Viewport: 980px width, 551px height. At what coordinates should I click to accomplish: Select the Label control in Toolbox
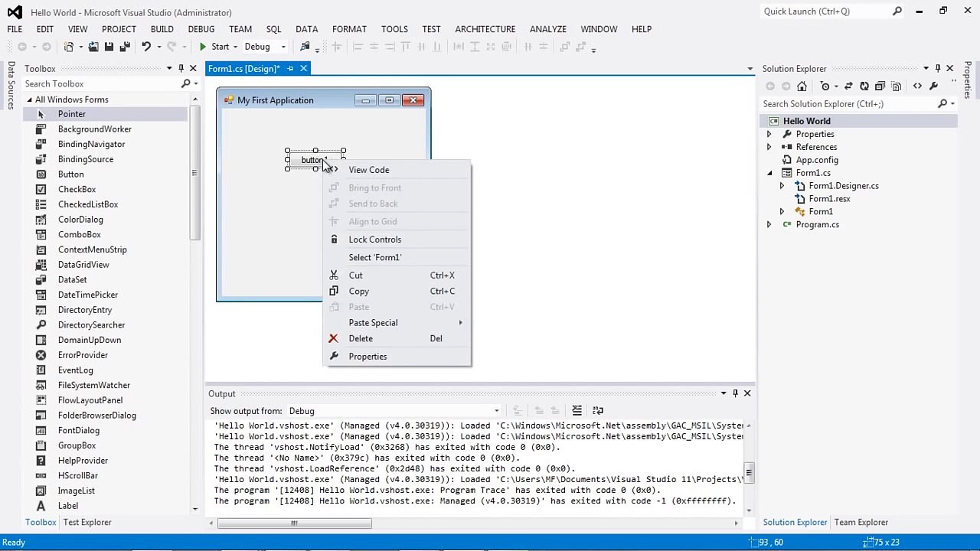(x=67, y=506)
